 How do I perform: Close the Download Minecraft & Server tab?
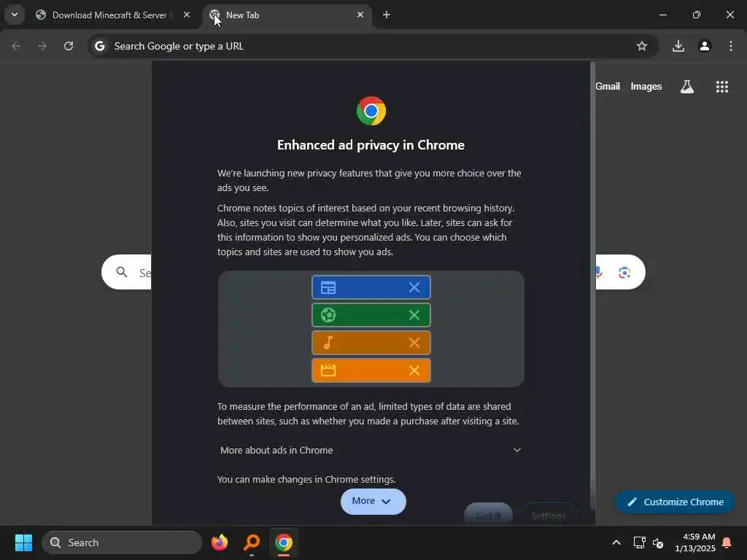coord(187,15)
